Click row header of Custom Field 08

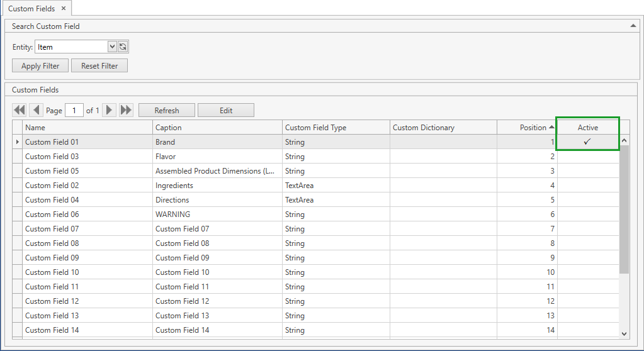point(17,243)
